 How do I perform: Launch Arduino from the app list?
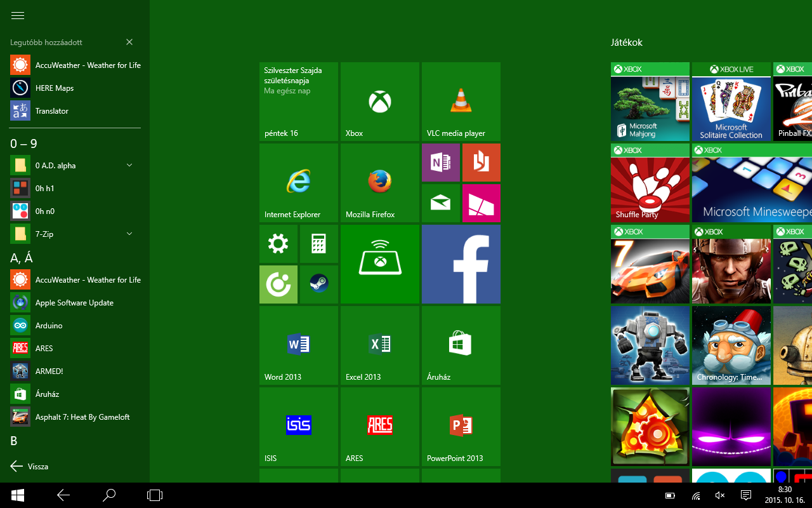point(75,325)
